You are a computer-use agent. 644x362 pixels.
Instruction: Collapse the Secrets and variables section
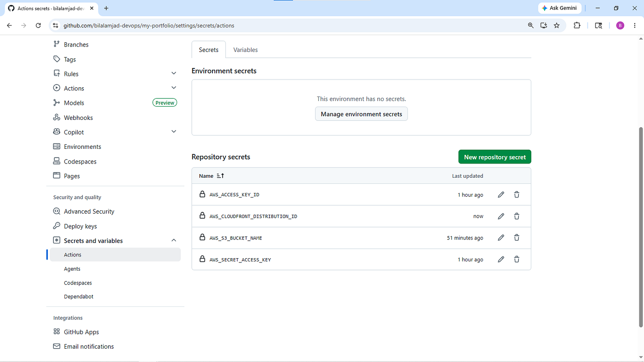[174, 240]
